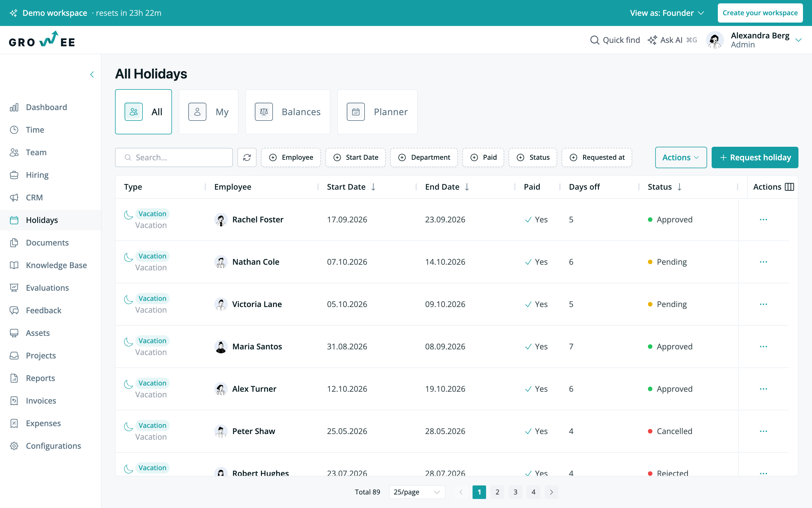The height and width of the screenshot is (508, 812).
Task: Click Create your workspace button
Action: click(760, 13)
